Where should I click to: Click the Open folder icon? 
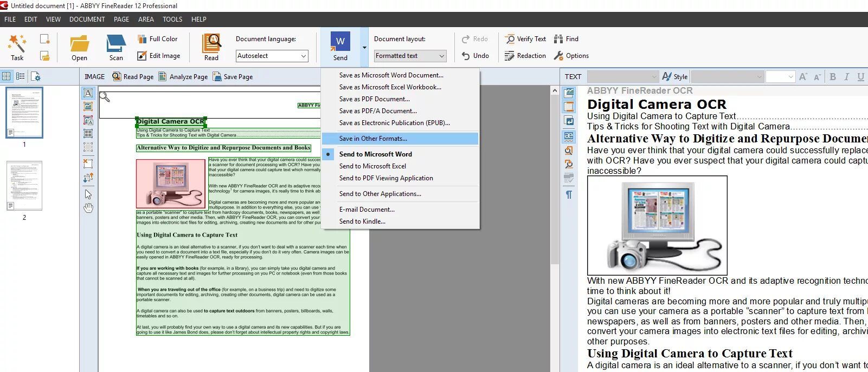pyautogui.click(x=79, y=43)
